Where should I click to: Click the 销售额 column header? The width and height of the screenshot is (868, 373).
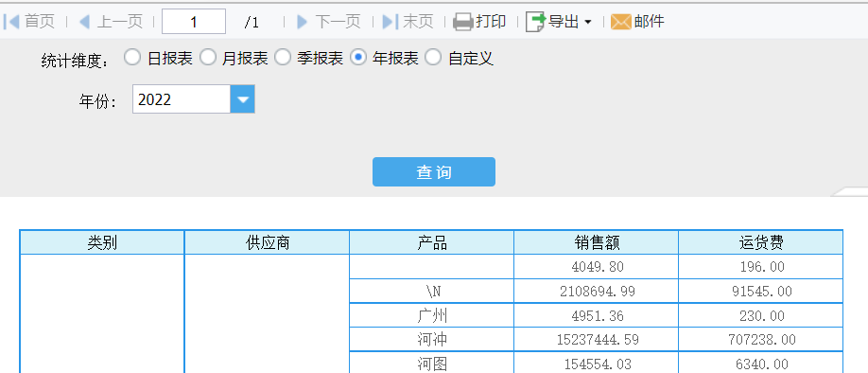pos(597,242)
